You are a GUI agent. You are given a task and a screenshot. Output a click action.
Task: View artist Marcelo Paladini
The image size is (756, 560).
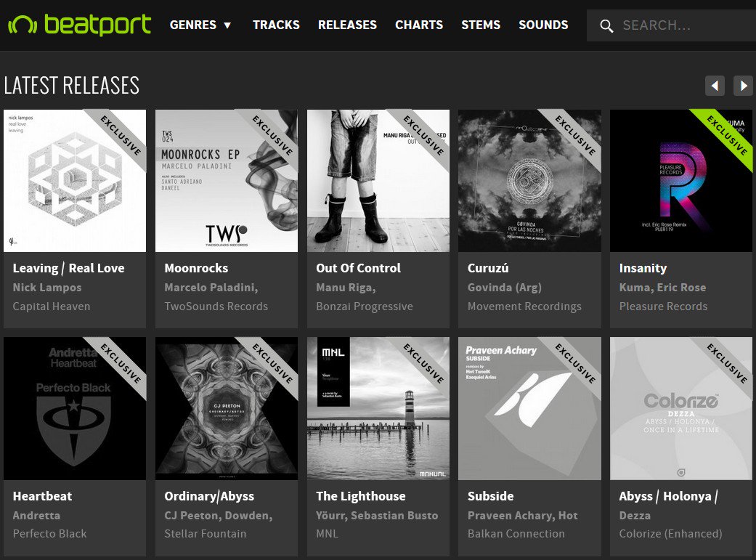pyautogui.click(x=211, y=288)
